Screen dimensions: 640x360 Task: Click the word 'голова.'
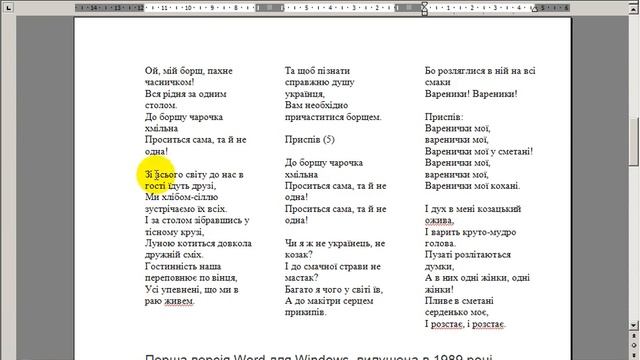point(440,244)
